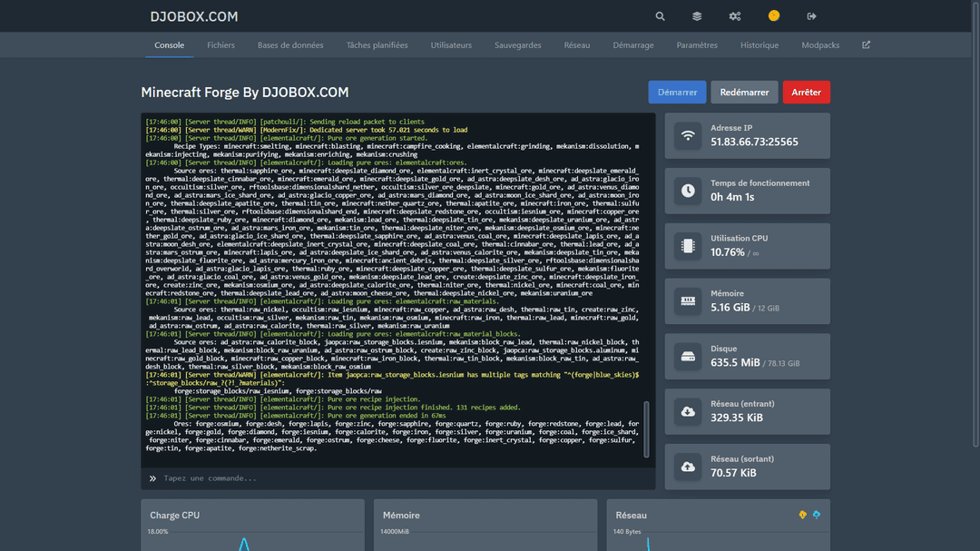Open the search icon in header
The width and height of the screenshot is (980, 551).
tap(660, 16)
